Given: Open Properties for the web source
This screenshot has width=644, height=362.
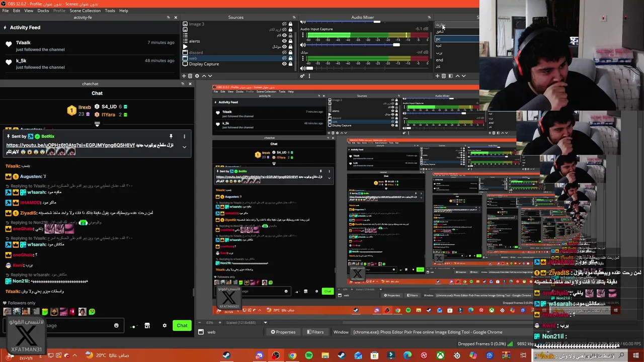Looking at the screenshot, I should pyautogui.click(x=283, y=332).
